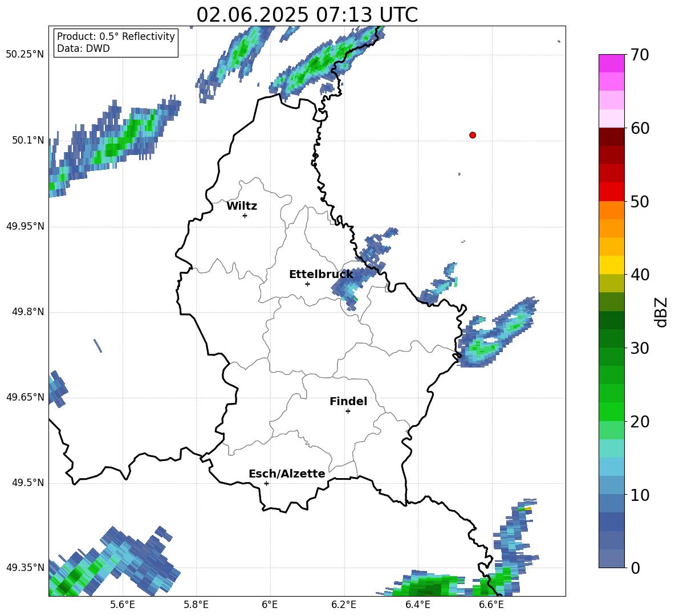The height and width of the screenshot is (616, 675).
Task: Click the Findel location cross marker
Action: point(348,411)
